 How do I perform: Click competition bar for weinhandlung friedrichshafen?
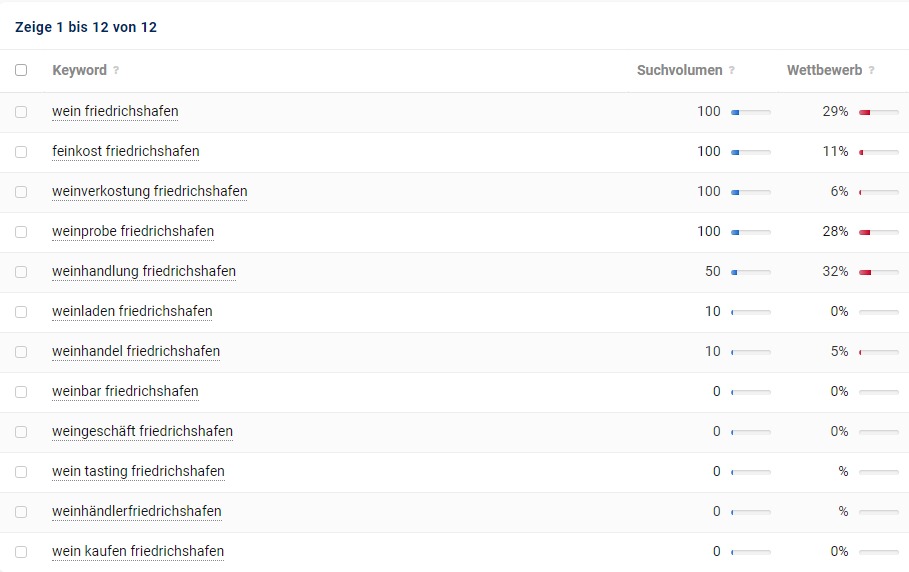click(x=878, y=272)
